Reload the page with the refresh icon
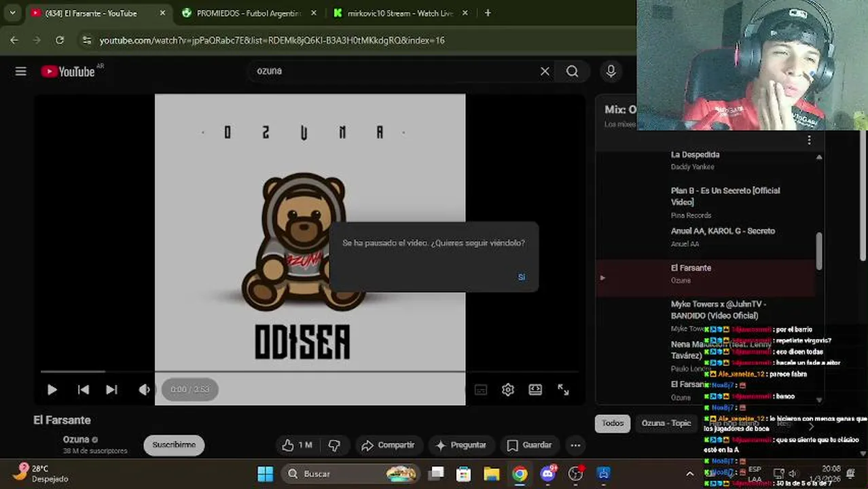Viewport: 868px width, 489px height. [60, 41]
